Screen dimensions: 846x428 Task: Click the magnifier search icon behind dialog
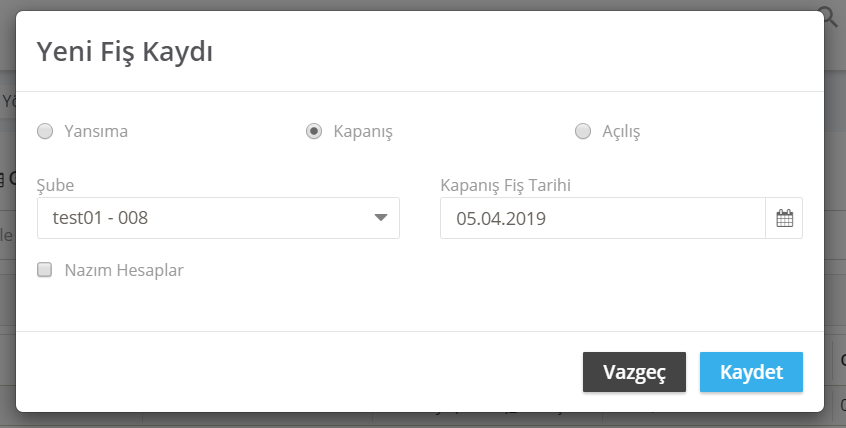point(830,18)
